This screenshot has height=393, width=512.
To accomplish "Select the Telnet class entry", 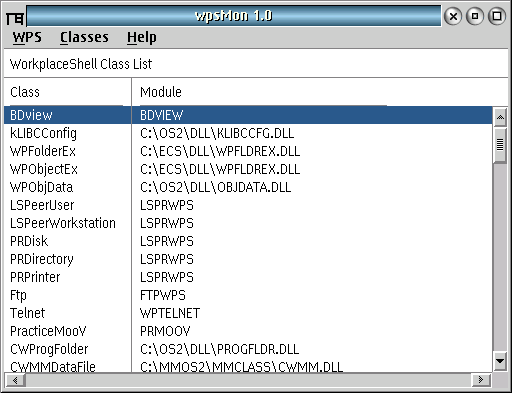I will [27, 313].
